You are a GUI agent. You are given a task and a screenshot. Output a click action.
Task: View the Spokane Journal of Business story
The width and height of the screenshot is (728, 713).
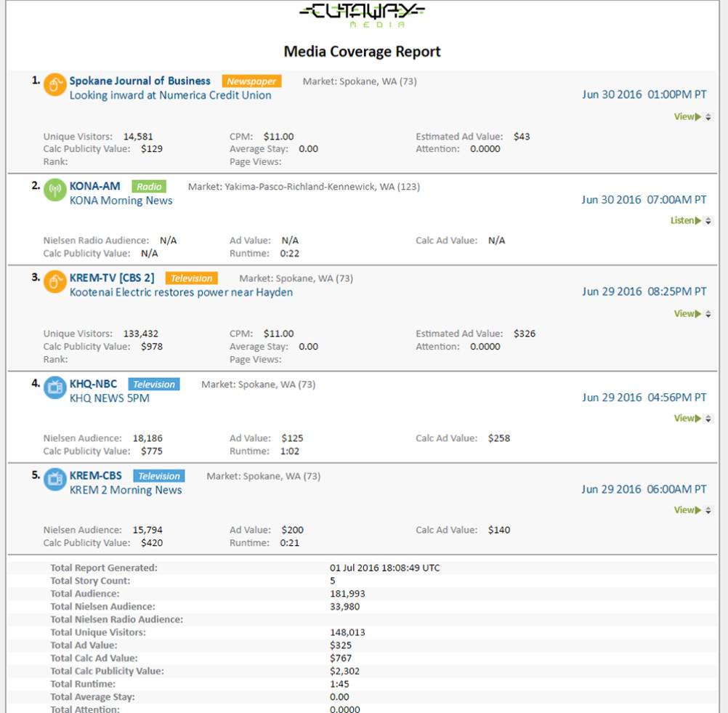click(687, 117)
